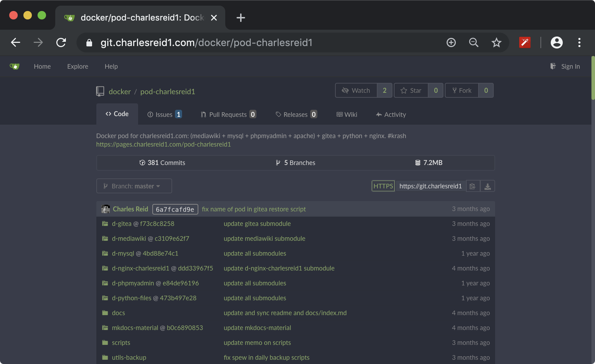The height and width of the screenshot is (364, 595).
Task: Watch this repository
Action: tap(356, 90)
